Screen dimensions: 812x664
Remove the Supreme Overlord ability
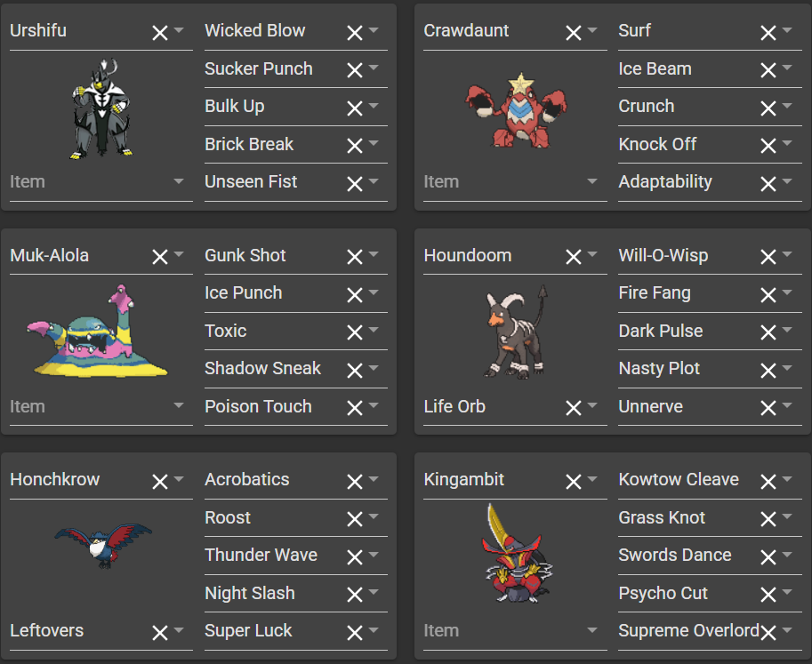point(768,632)
